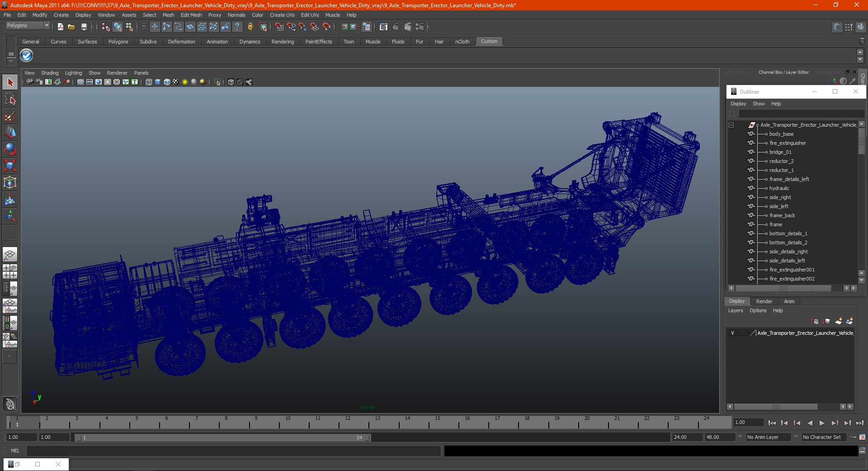Activate the Rotate tool sphere icon

10,149
